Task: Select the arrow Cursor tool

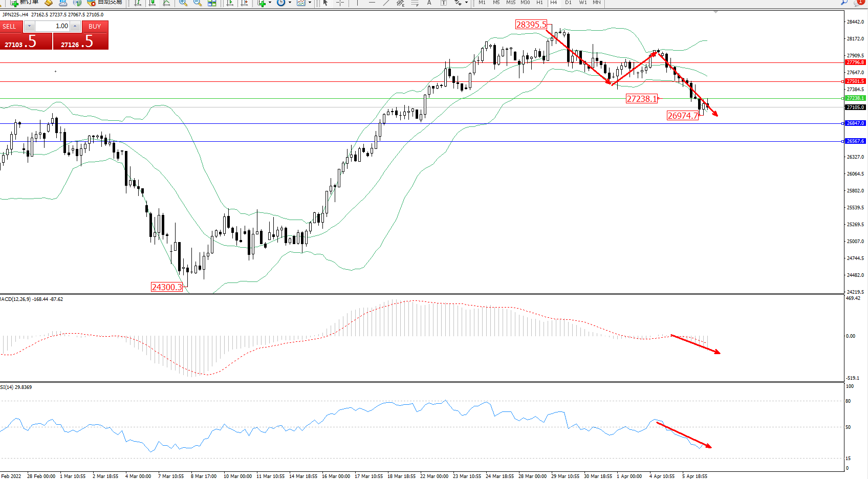Action: (325, 3)
